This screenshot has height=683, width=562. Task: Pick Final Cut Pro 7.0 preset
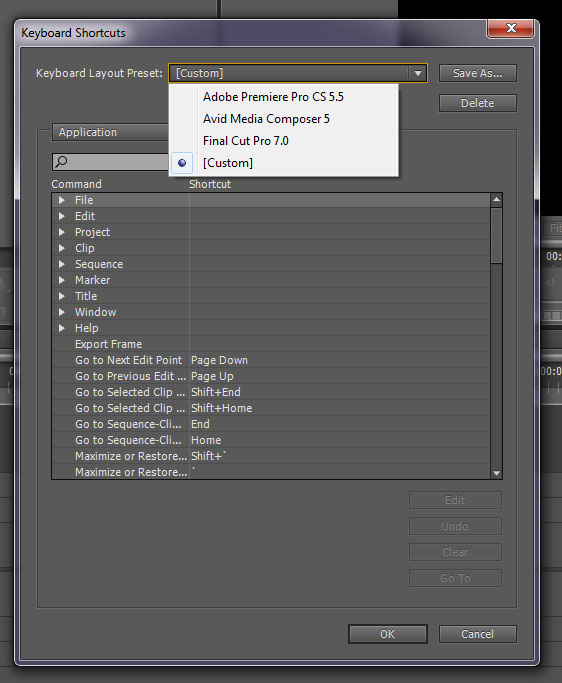(283, 141)
